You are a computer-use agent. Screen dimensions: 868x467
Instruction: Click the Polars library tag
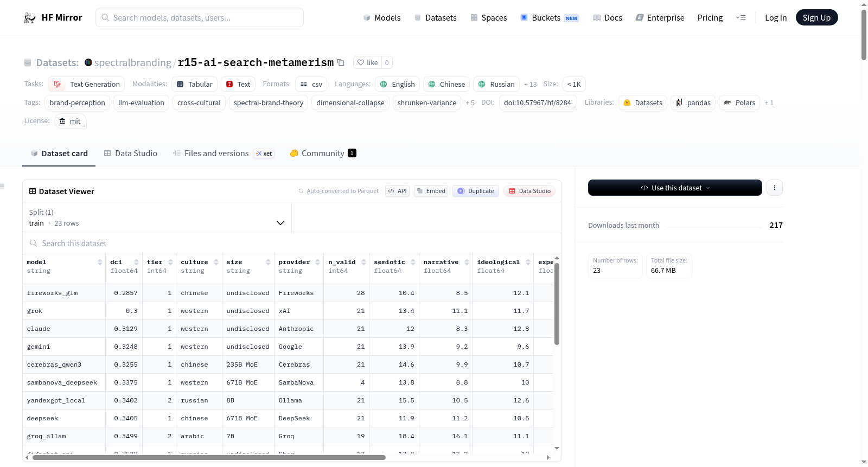739,103
